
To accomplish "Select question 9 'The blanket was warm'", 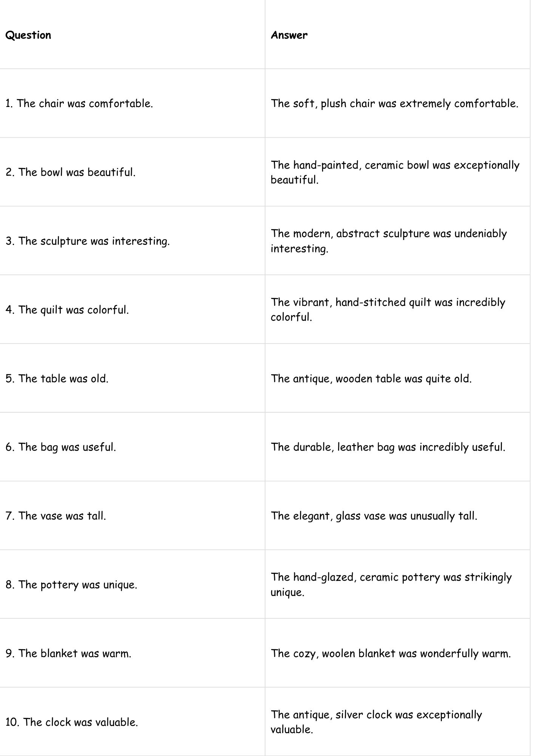I will tap(68, 654).
